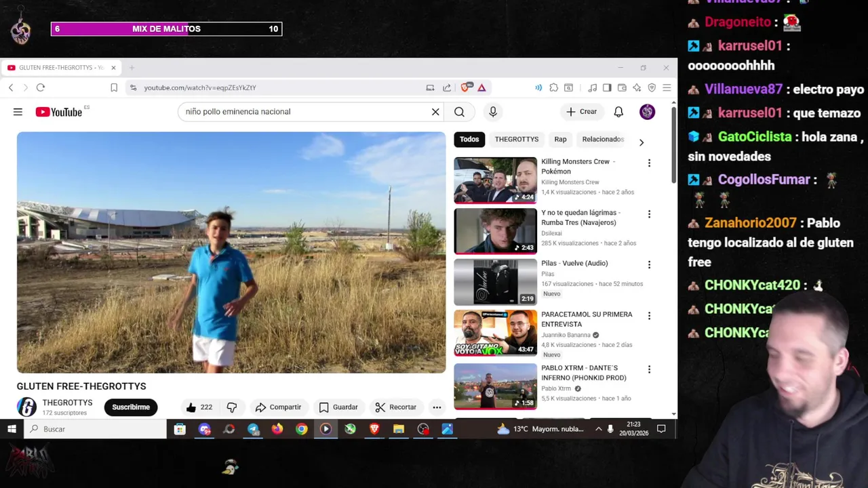Select the THEGROTTYS filter chip
The width and height of the screenshot is (868, 488).
tap(517, 139)
